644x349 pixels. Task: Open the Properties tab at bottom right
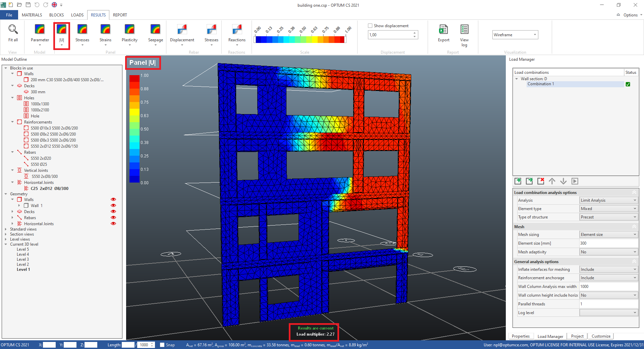tap(521, 336)
